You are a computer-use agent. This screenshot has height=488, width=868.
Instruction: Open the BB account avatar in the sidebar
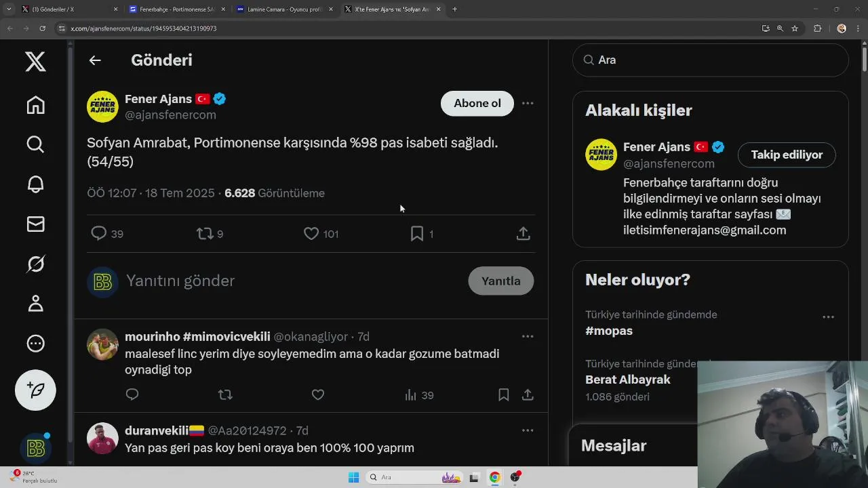coord(35,448)
